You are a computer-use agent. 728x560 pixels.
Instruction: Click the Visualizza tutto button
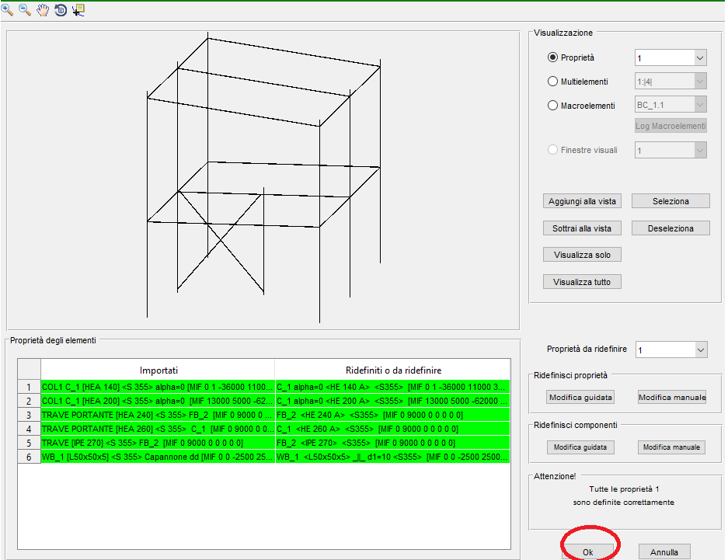point(582,282)
